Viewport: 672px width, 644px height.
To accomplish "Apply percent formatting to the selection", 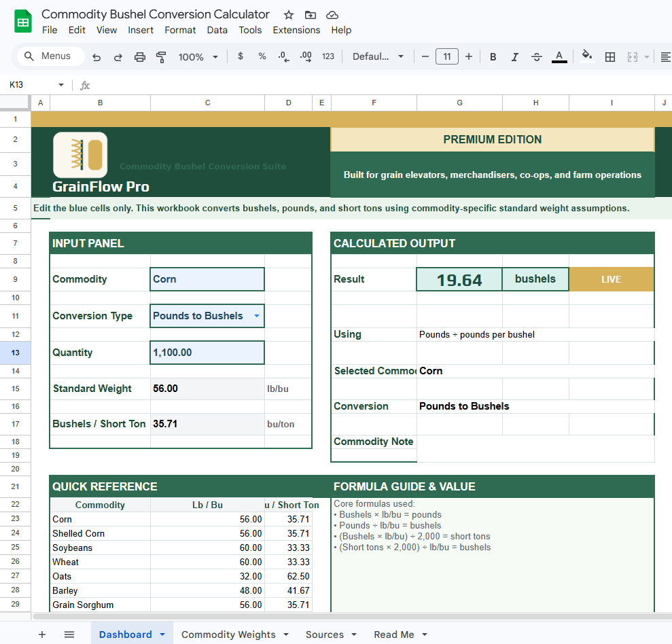I will (x=262, y=57).
